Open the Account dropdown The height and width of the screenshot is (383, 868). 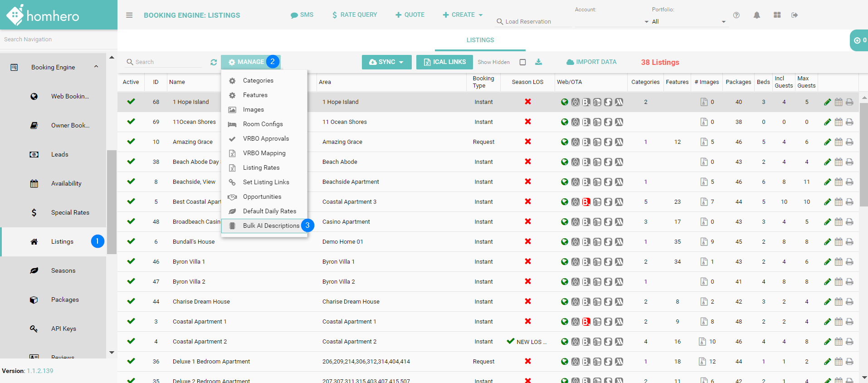(x=612, y=21)
